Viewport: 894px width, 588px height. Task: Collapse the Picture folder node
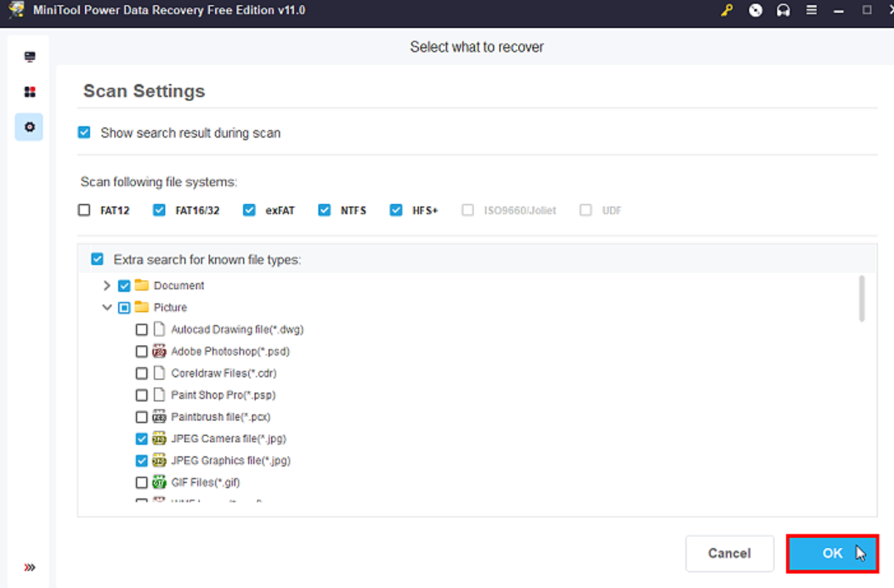[106, 308]
